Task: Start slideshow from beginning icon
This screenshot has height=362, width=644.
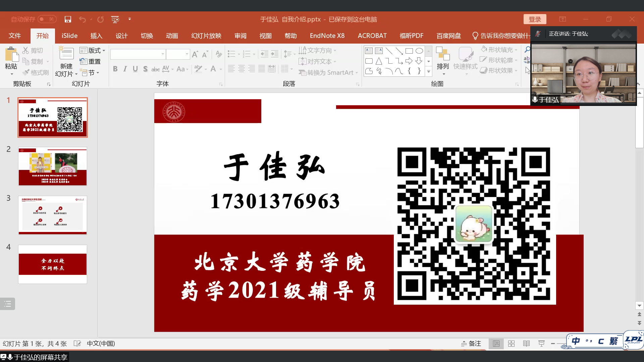Action: click(115, 19)
